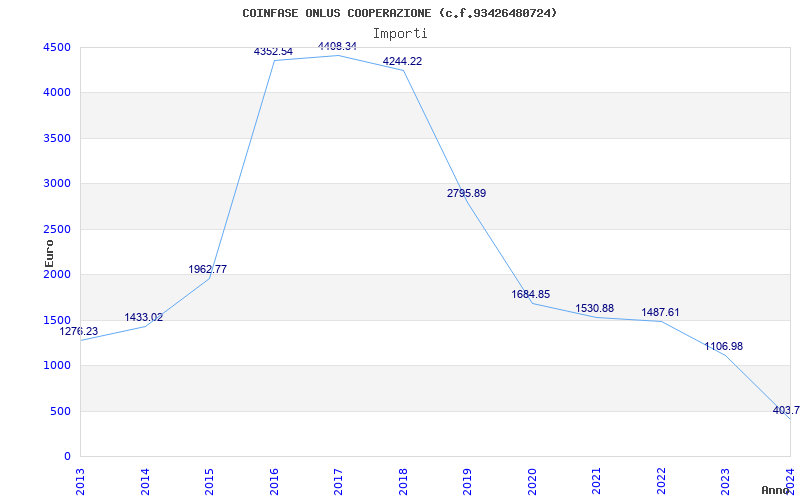Click the x-axis year 2019
This screenshot has width=800, height=500.
(468, 482)
